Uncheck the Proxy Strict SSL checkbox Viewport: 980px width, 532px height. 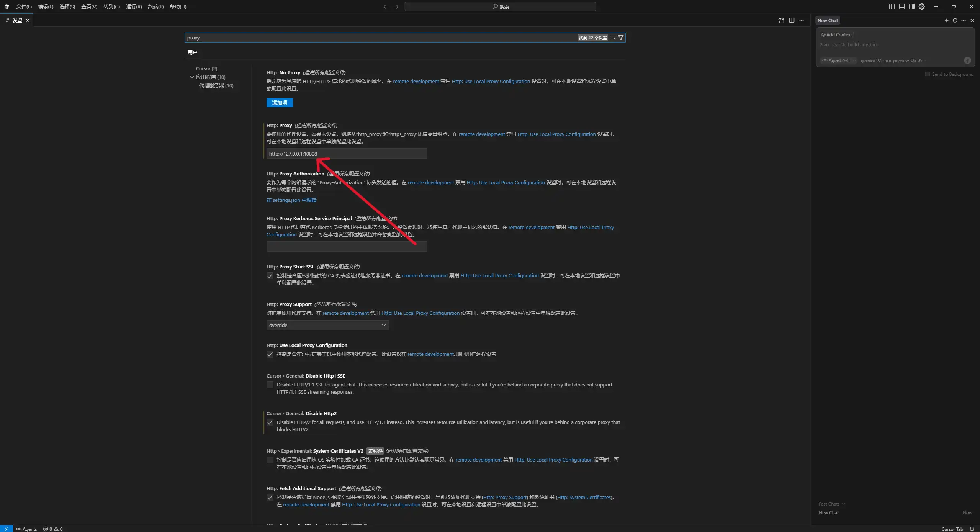pos(270,276)
